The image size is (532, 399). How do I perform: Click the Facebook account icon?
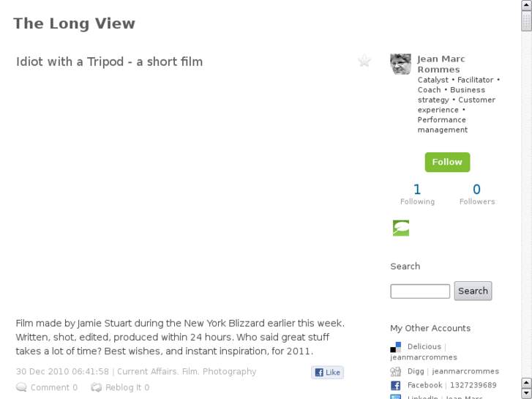tap(396, 385)
